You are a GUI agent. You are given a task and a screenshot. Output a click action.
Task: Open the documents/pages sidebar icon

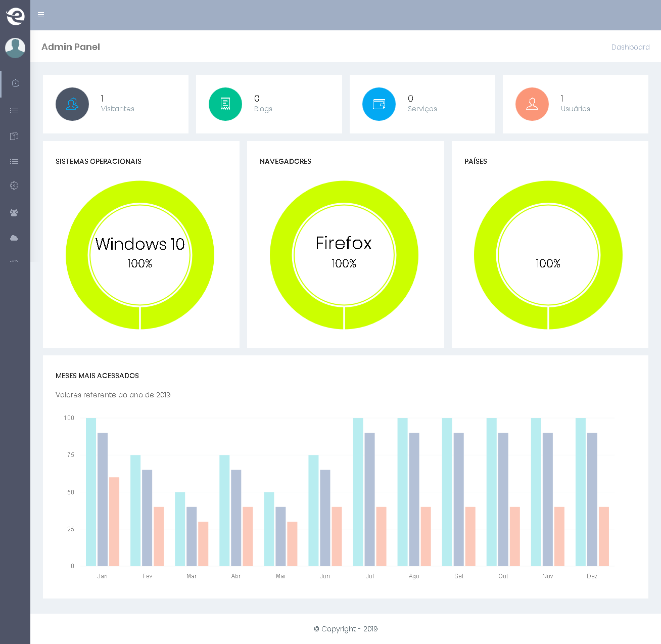coord(14,136)
